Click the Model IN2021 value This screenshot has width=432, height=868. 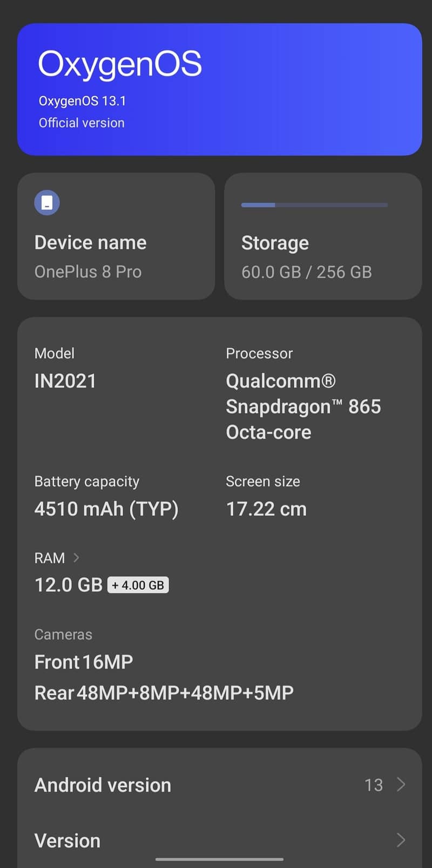(65, 380)
